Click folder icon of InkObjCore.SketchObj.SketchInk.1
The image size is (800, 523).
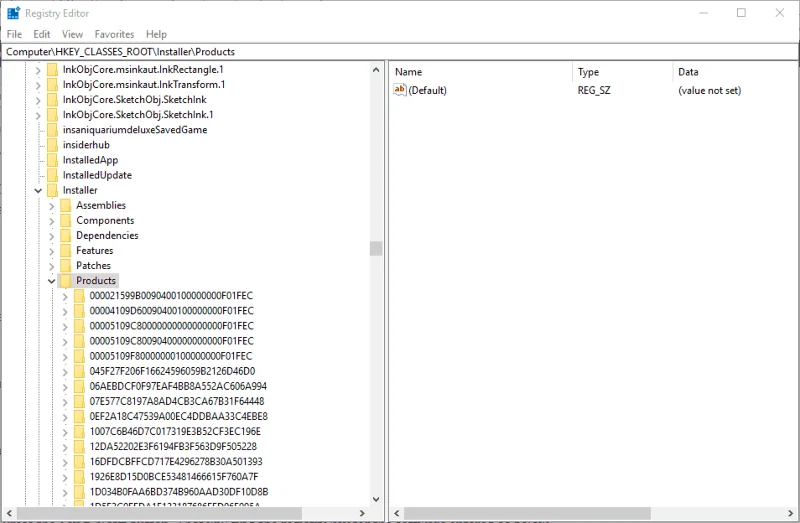tap(52, 115)
